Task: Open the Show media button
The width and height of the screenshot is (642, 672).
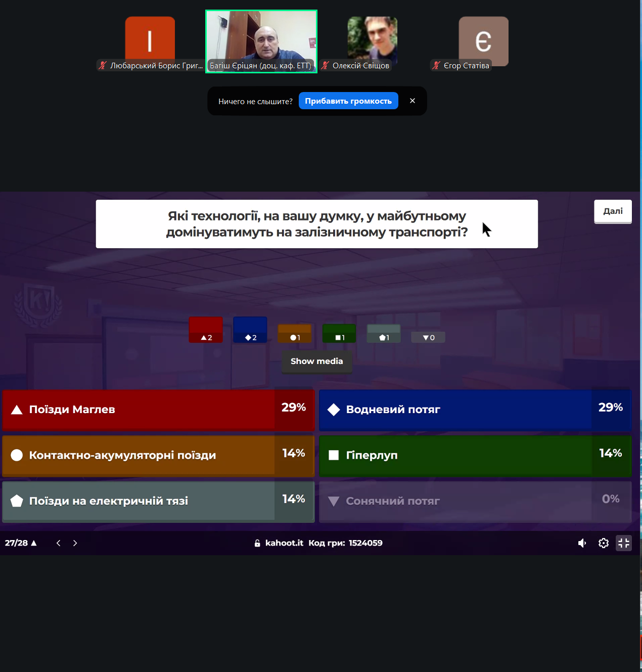Action: [x=317, y=361]
